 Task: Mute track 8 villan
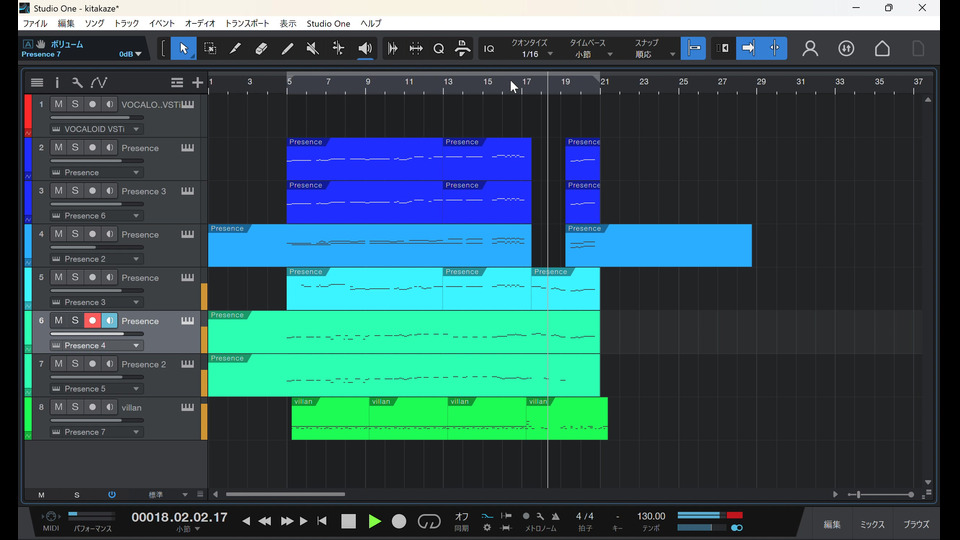(x=58, y=407)
